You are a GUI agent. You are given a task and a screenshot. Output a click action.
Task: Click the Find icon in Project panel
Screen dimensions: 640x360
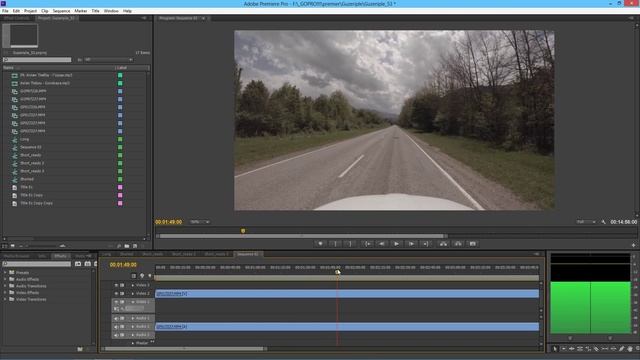pyautogui.click(x=119, y=246)
